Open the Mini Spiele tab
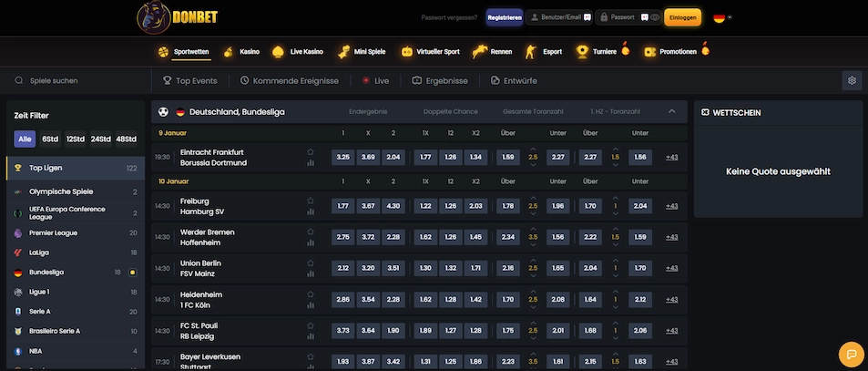Image resolution: width=868 pixels, height=371 pixels. click(362, 52)
